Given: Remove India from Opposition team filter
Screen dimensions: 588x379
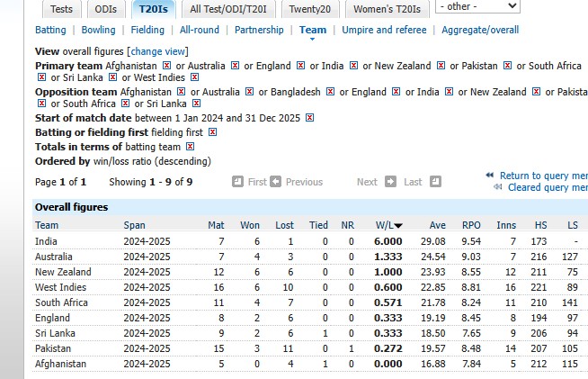Looking at the screenshot, I should 449,92.
